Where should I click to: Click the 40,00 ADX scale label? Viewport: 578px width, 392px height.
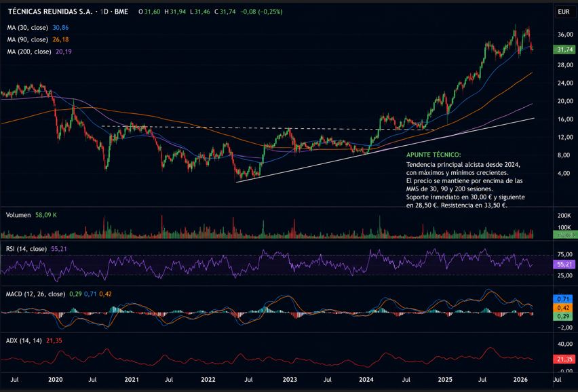566,344
